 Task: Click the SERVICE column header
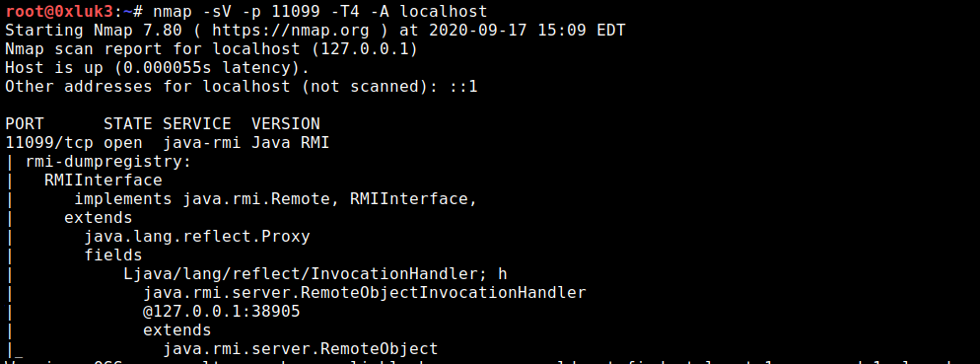coord(197,124)
